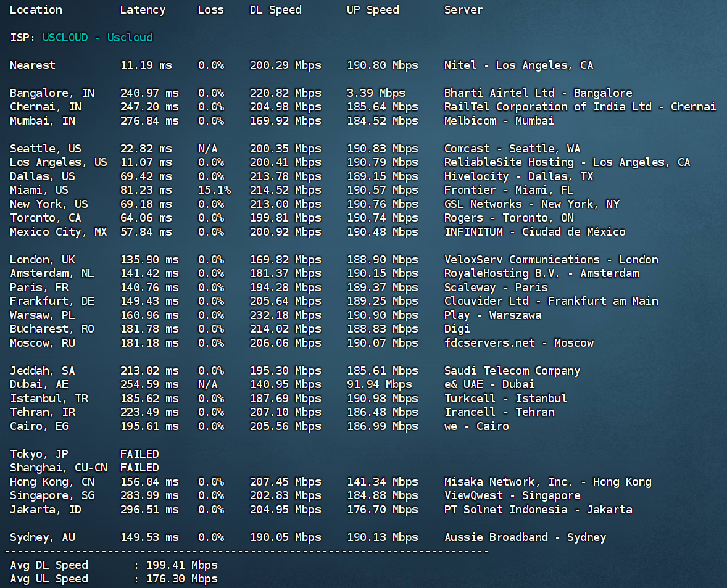Click Bharti Airtel Ltd - Bangalore server
727x588 pixels.
point(538,93)
